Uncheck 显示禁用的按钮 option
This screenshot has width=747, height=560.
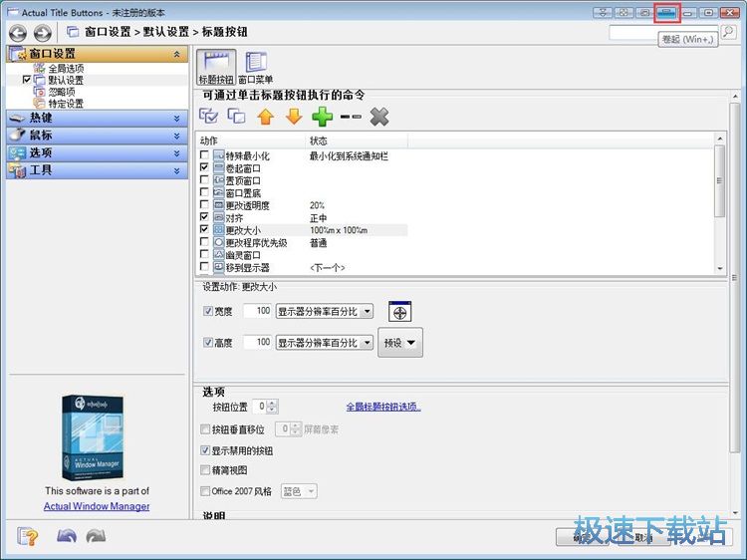205,450
